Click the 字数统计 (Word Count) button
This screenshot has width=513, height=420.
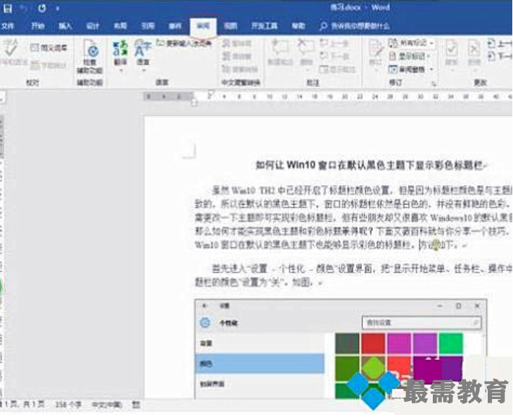click(x=48, y=65)
